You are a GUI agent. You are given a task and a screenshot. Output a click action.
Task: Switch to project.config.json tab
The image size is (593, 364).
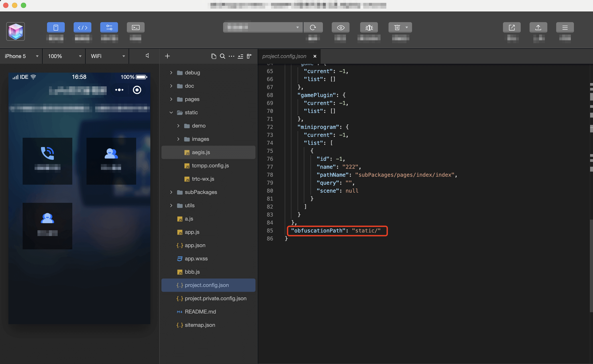click(x=284, y=56)
